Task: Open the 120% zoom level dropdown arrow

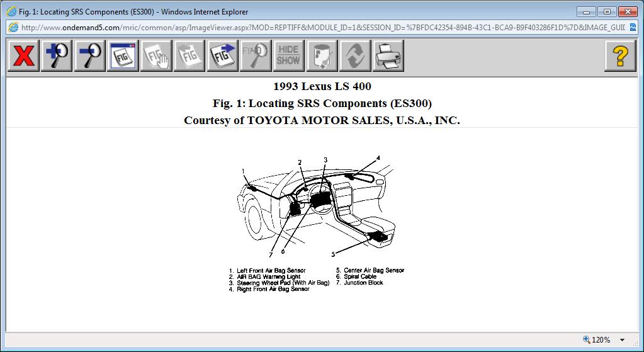Action: 622,340
